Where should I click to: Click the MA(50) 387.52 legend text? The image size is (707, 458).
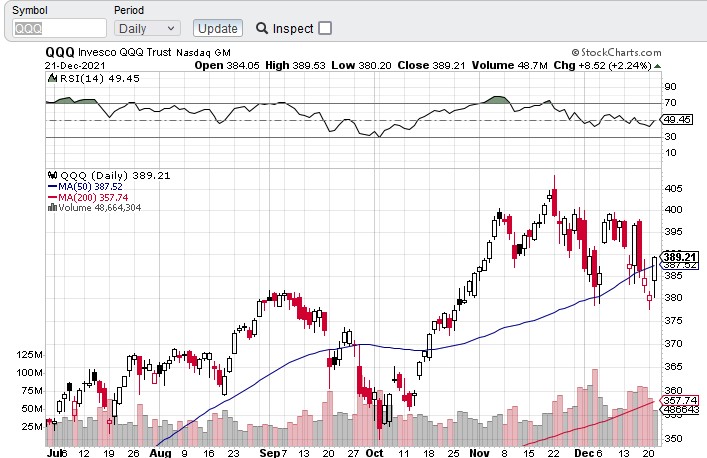coord(90,186)
